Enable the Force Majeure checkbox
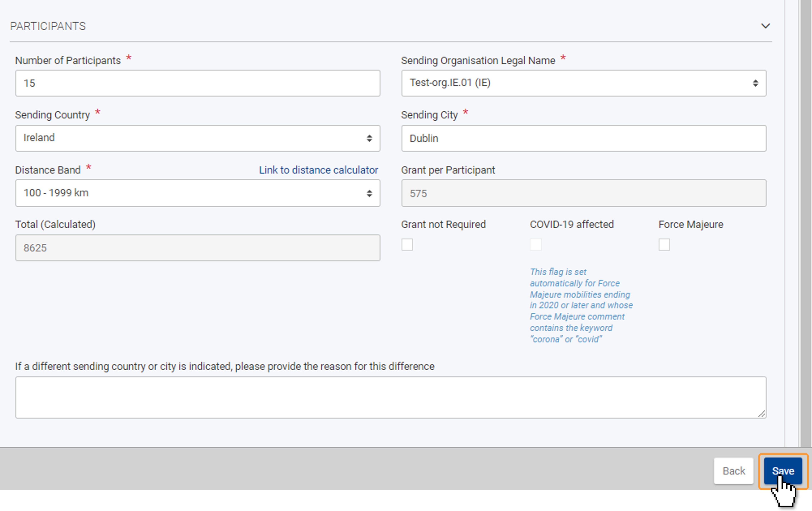The image size is (812, 511). click(x=664, y=245)
